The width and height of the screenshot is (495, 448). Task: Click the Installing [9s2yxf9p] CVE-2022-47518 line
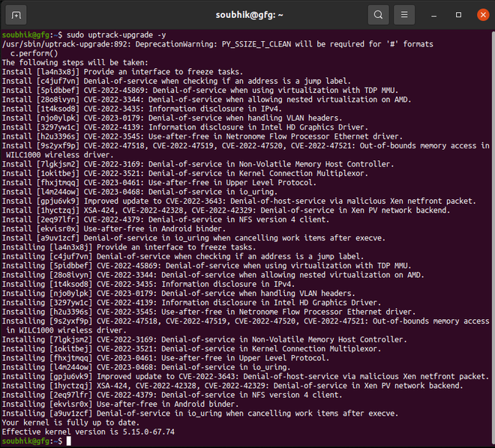[245, 325]
